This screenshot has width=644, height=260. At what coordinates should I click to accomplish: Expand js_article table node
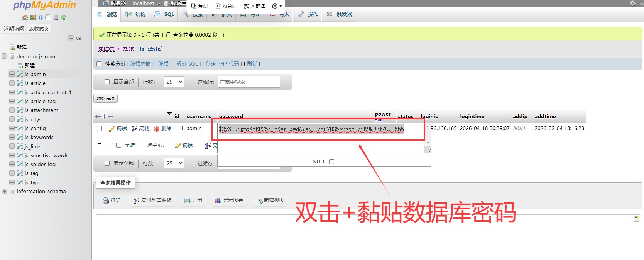[x=12, y=83]
